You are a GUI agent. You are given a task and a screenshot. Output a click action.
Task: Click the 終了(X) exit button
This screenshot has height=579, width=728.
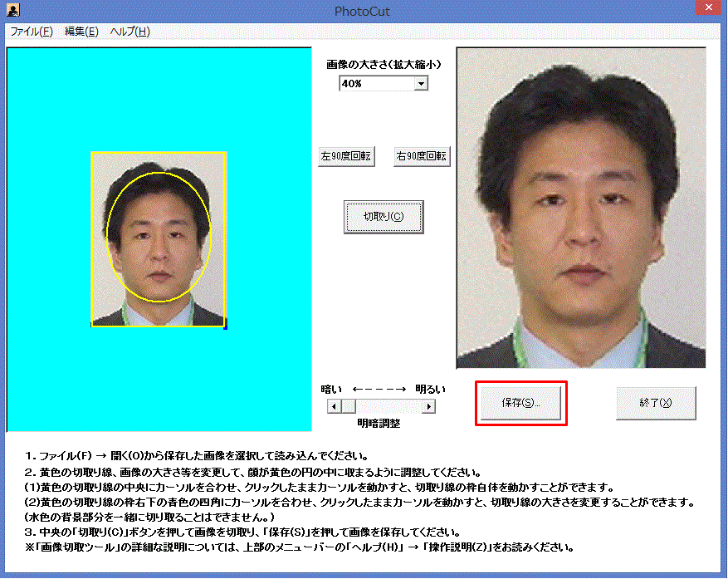click(656, 403)
